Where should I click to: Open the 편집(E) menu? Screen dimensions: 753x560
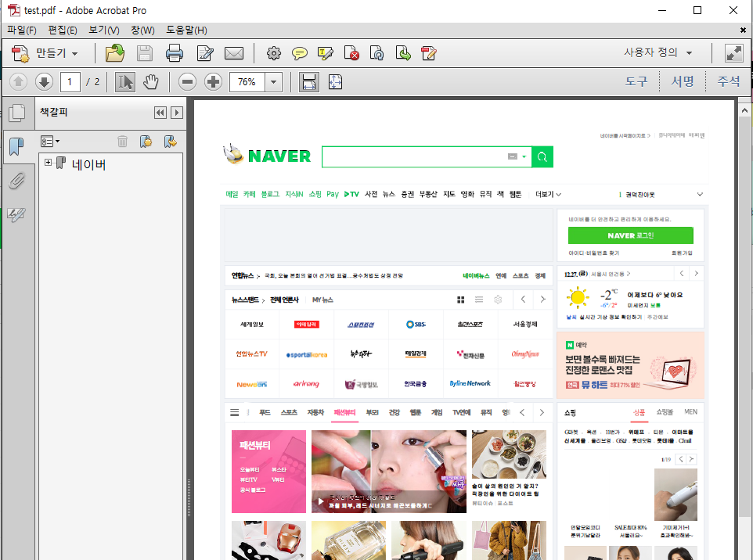[x=63, y=31]
